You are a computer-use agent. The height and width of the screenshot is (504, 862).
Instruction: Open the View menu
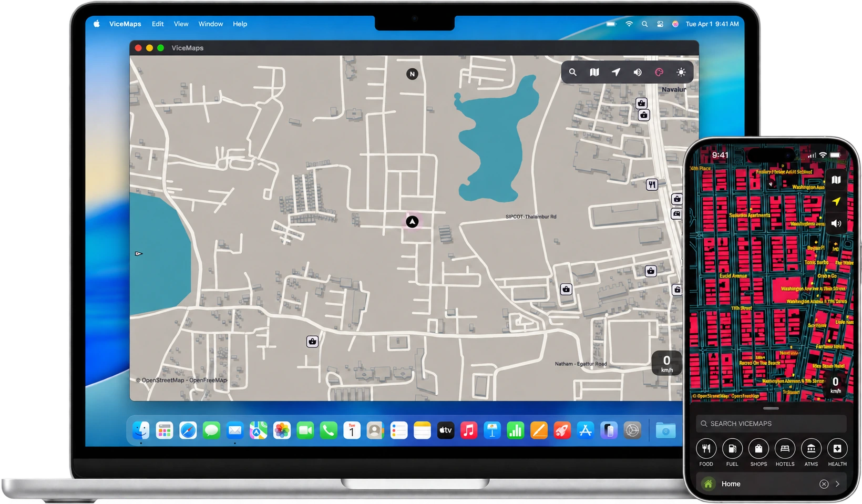tap(181, 24)
